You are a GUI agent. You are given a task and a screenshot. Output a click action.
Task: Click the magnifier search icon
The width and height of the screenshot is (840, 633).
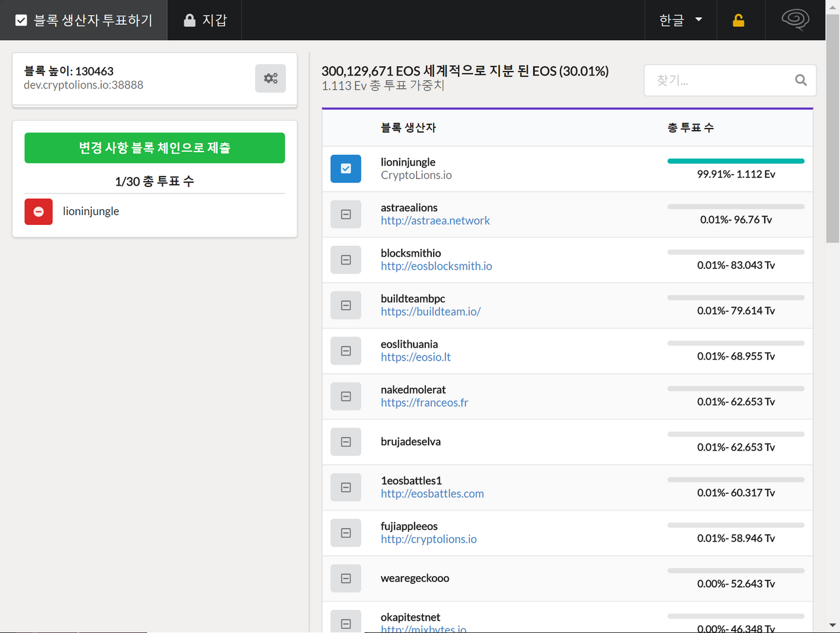pyautogui.click(x=801, y=80)
